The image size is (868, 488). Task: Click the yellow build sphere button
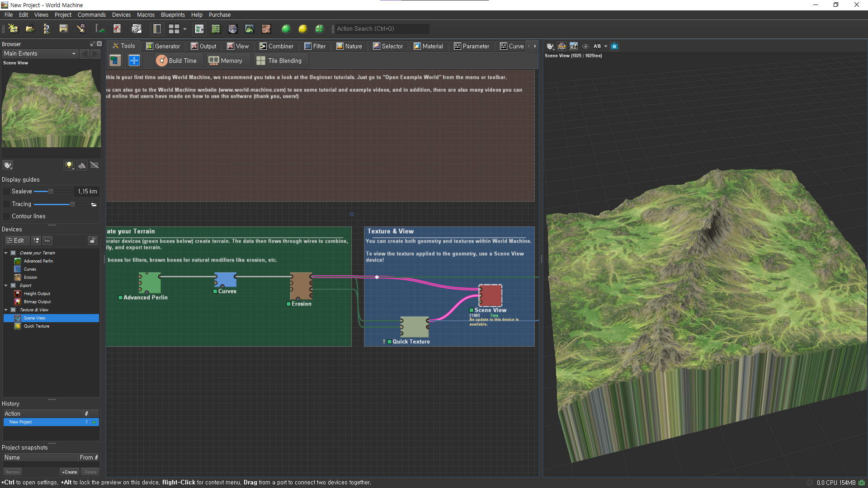click(302, 29)
